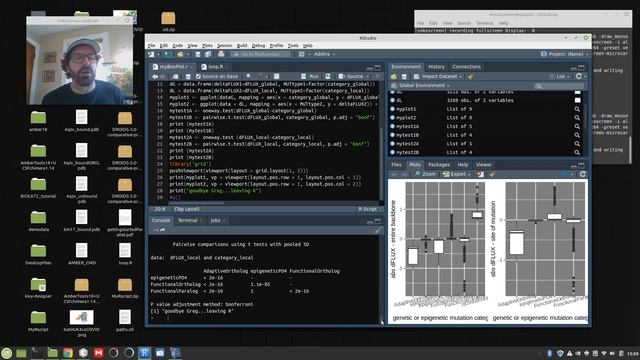The width and height of the screenshot is (640, 360).
Task: Click the editor toolbar save icon
Action: point(188,76)
